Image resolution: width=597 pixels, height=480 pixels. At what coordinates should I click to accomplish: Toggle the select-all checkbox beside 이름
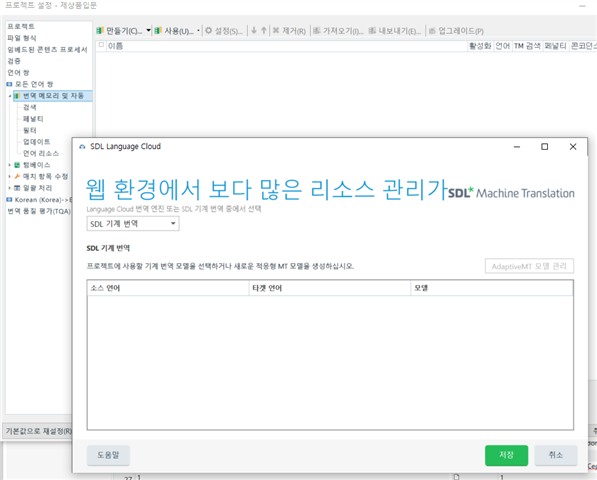tap(101, 45)
